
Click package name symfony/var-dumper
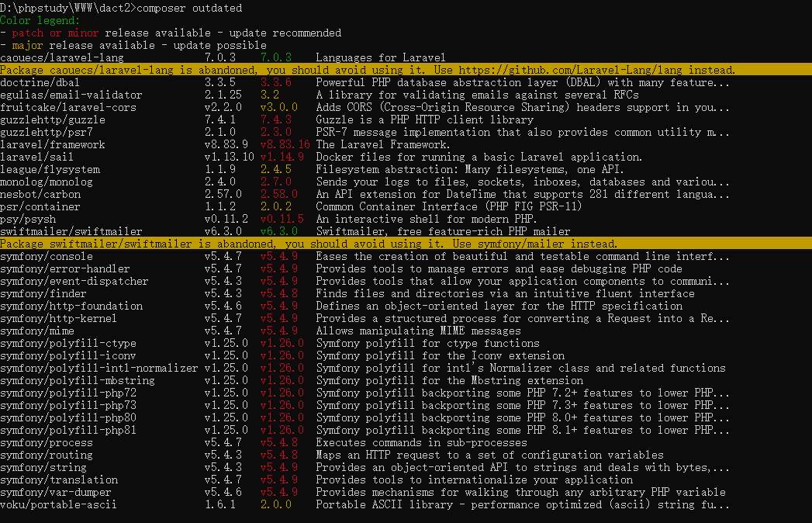point(55,493)
